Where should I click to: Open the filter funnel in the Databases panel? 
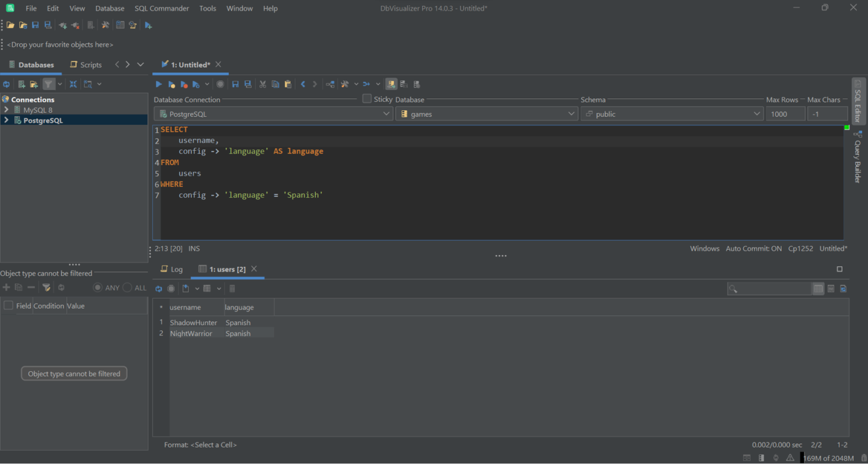tap(48, 83)
